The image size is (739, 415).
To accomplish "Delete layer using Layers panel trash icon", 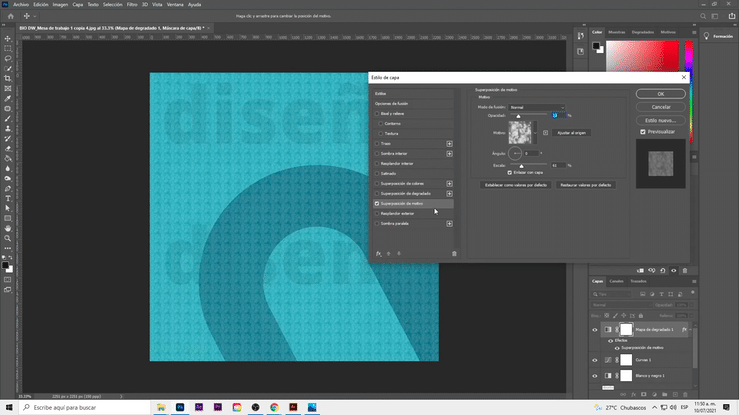I will click(685, 394).
